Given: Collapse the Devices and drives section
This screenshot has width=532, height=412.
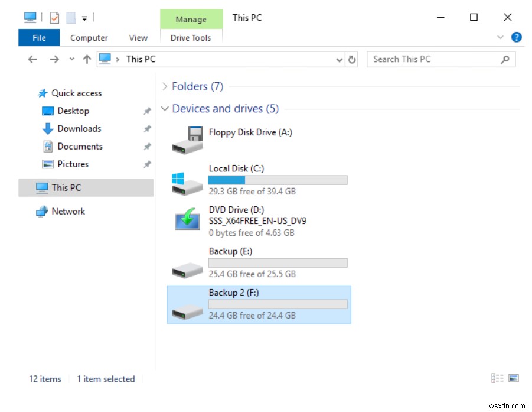Looking at the screenshot, I should (165, 108).
